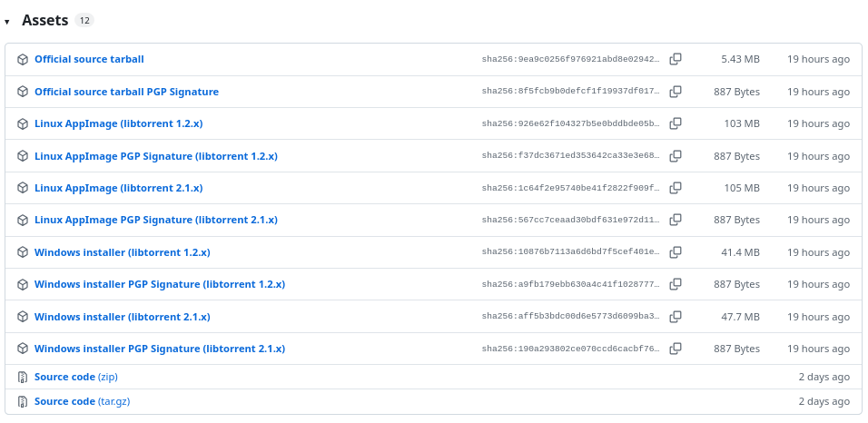
Task: Download Windows installer (libtorrent 1.2.x)
Action: point(123,252)
